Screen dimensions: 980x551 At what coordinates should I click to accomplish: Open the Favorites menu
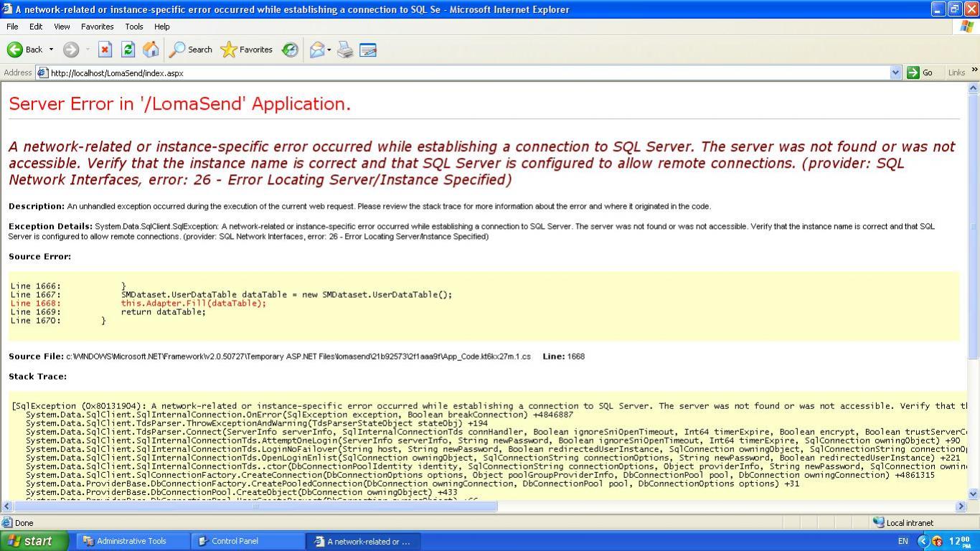97,27
